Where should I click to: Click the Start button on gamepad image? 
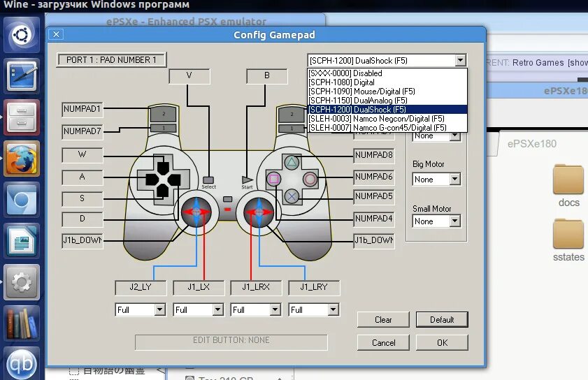tap(247, 180)
